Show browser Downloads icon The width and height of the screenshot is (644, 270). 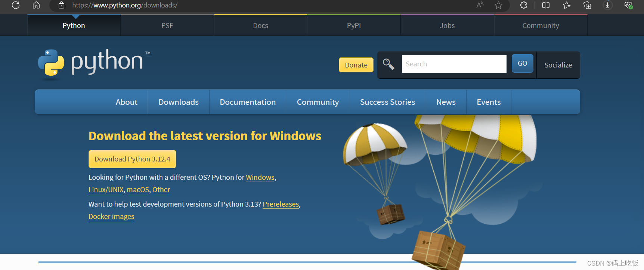point(608,5)
